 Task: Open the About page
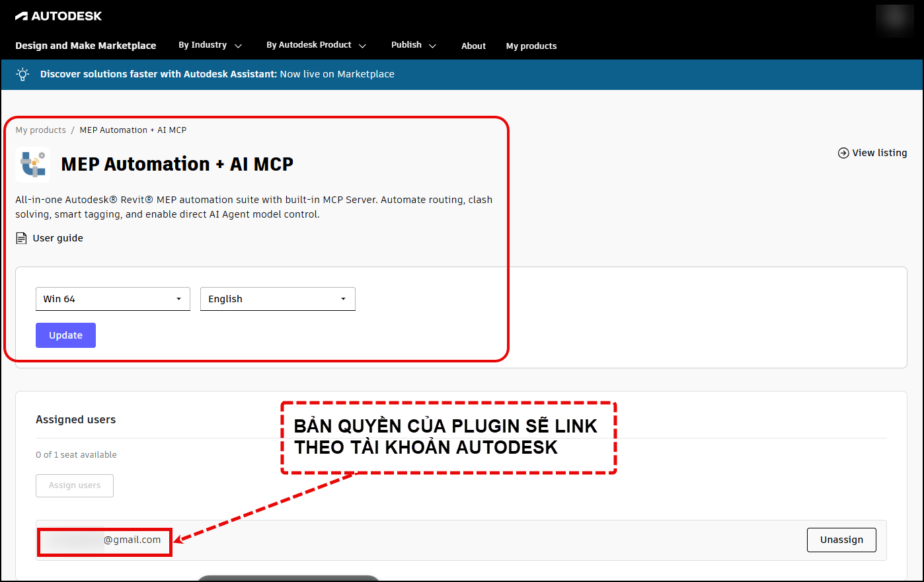473,46
